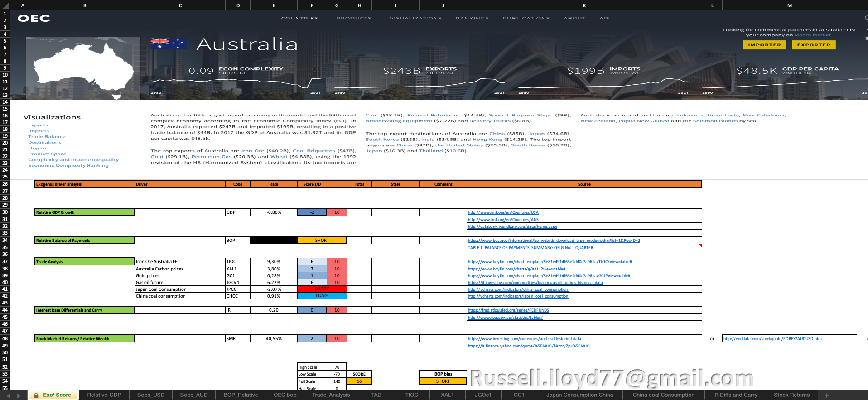Select the 'High Scale' label cell
The height and width of the screenshot is (400, 868).
[312, 367]
